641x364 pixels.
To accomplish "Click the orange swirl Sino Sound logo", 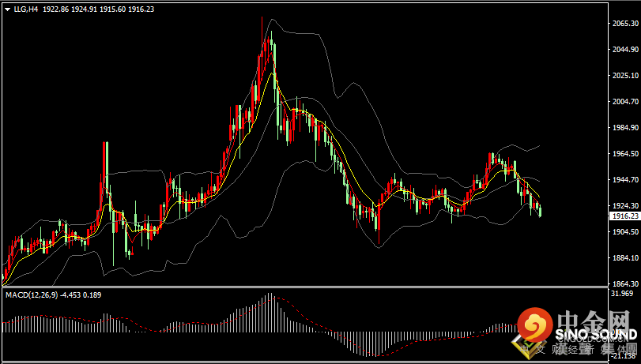I will tap(535, 325).
